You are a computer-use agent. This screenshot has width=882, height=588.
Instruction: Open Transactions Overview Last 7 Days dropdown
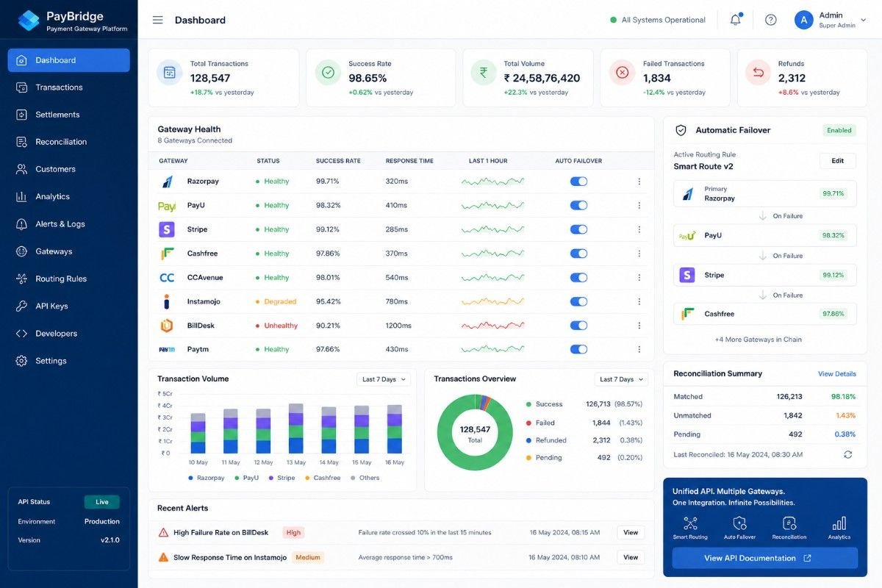point(621,379)
